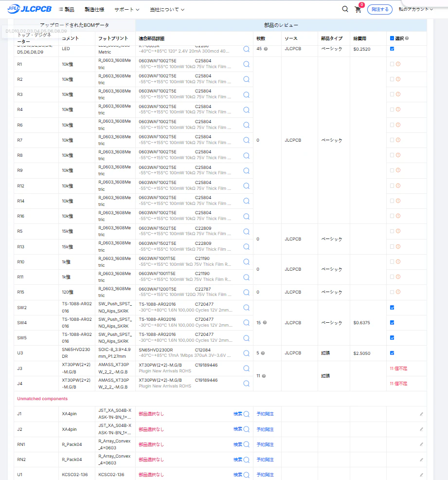Click 予約発注 link for RN2

click(265, 460)
